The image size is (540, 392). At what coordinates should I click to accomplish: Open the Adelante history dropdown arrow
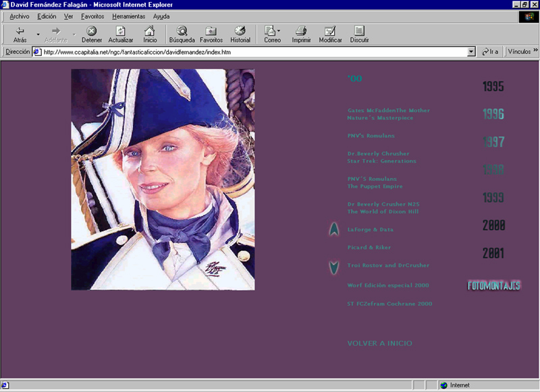(x=74, y=35)
